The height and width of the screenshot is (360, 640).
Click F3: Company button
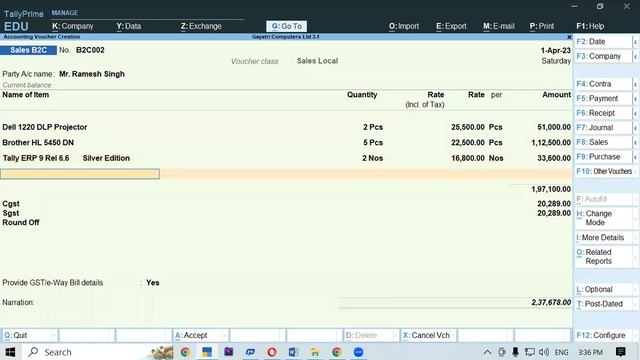click(603, 56)
